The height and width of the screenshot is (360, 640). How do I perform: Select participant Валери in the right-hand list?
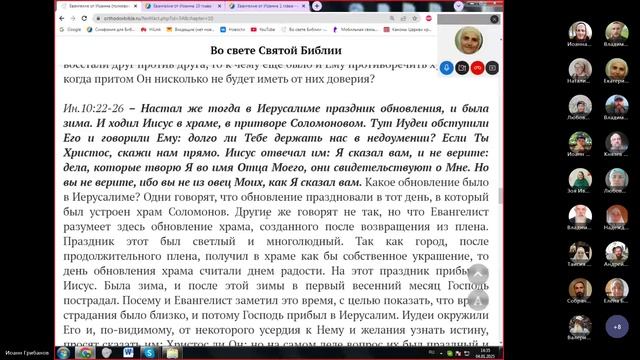(580, 327)
